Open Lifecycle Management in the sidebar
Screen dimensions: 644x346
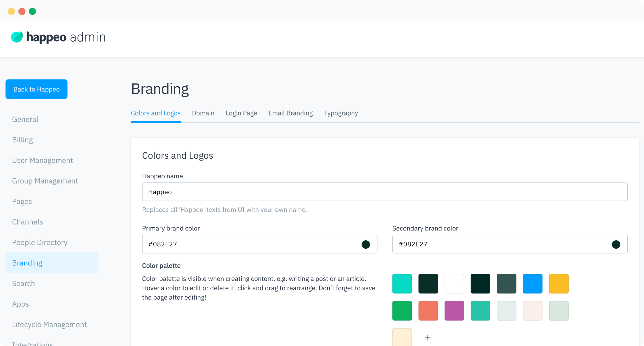point(49,325)
